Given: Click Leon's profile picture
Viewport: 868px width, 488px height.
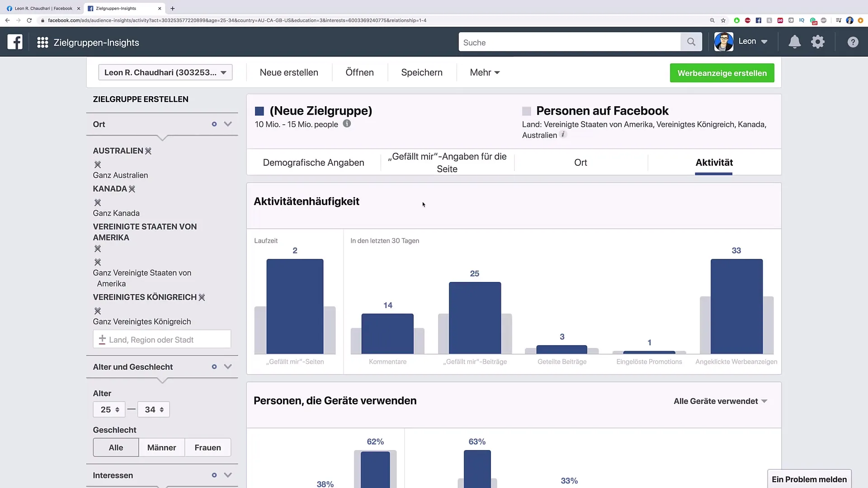Looking at the screenshot, I should pyautogui.click(x=724, y=42).
